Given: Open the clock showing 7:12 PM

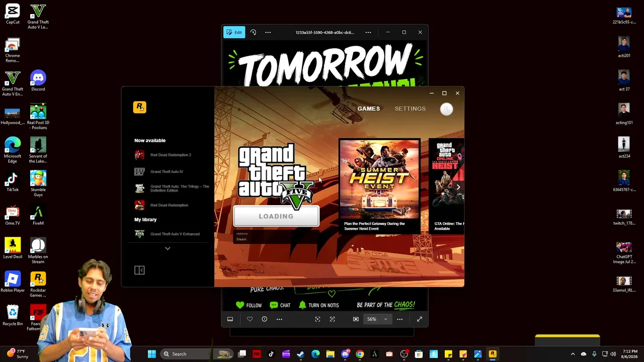Looking at the screenshot, I should [x=630, y=354].
